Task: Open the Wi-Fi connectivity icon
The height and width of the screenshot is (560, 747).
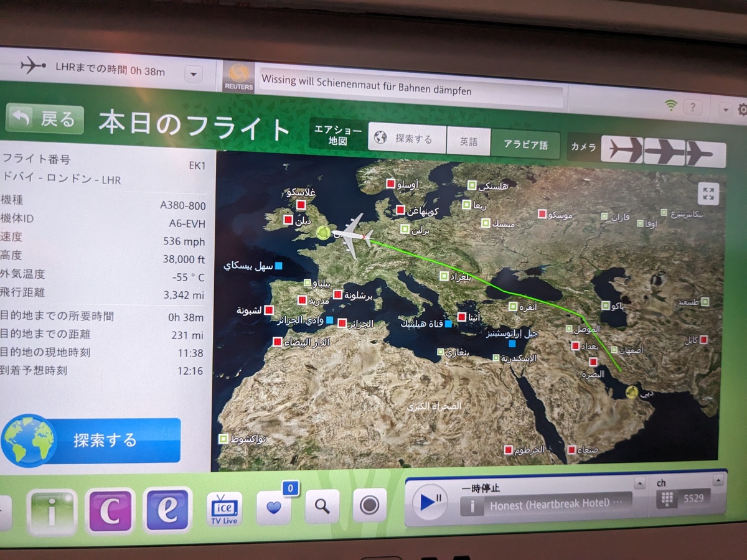Action: click(670, 105)
